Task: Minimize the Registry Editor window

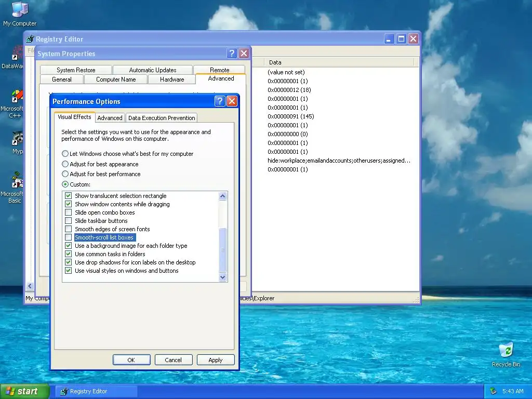Action: point(389,38)
